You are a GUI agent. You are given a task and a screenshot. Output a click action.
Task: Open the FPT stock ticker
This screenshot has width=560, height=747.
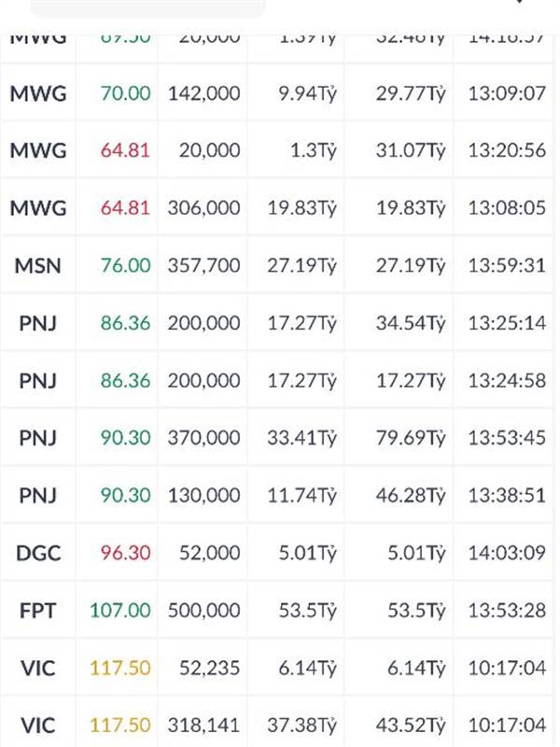click(37, 611)
